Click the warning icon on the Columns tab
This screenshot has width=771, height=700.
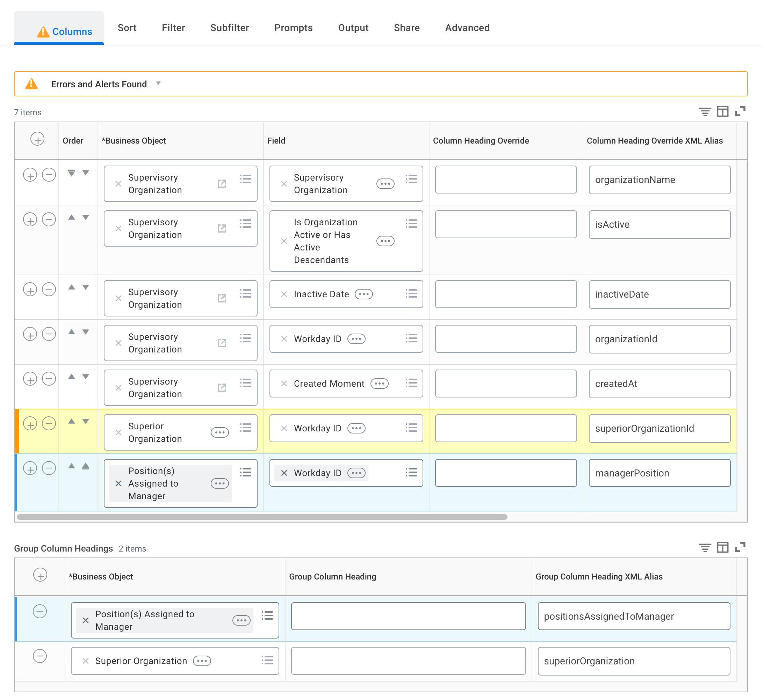click(x=44, y=32)
